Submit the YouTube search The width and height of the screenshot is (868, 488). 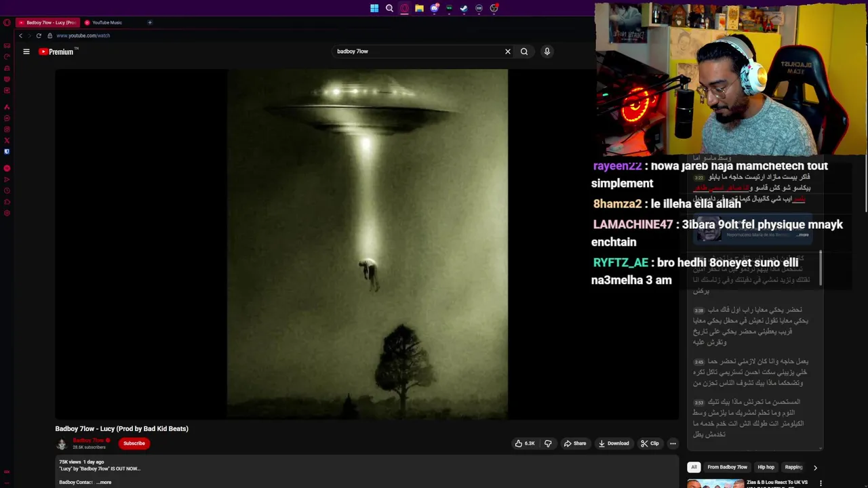524,52
